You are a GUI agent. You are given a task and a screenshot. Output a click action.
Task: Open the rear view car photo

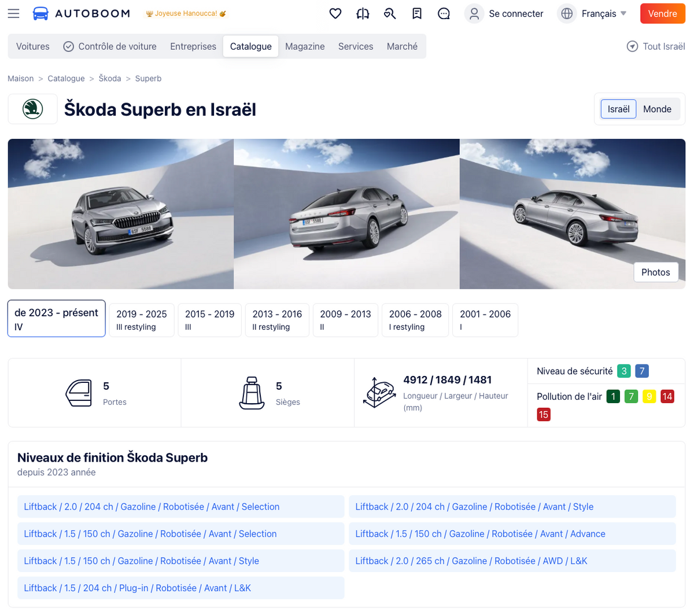click(346, 214)
